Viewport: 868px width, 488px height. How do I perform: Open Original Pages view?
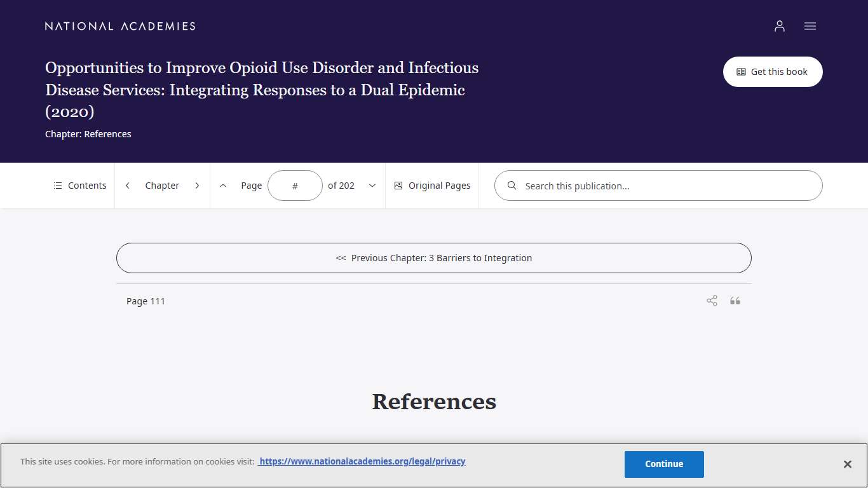(432, 185)
